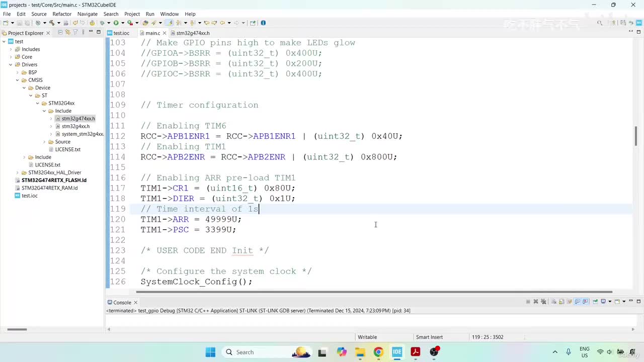
Task: Open the Project Explorer filter icon
Action: (x=75, y=32)
